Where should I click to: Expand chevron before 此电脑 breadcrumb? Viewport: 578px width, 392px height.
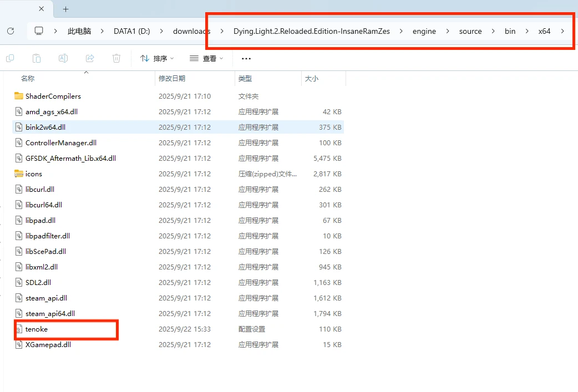click(x=55, y=31)
